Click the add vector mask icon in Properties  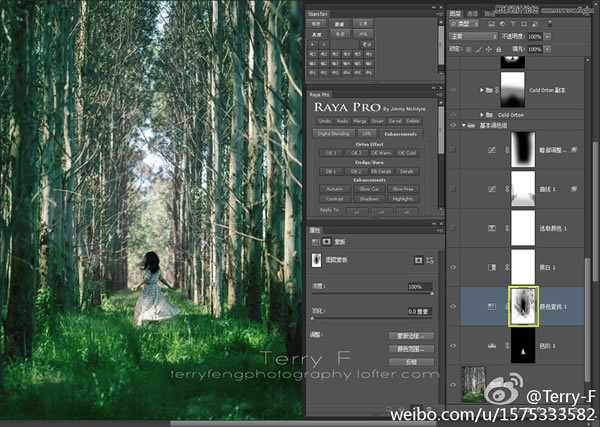click(x=430, y=260)
